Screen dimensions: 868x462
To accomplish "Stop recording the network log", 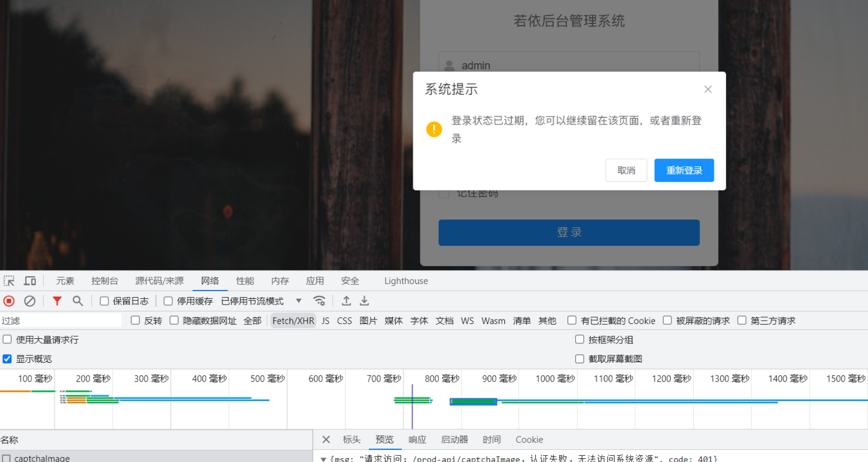I will tap(8, 301).
